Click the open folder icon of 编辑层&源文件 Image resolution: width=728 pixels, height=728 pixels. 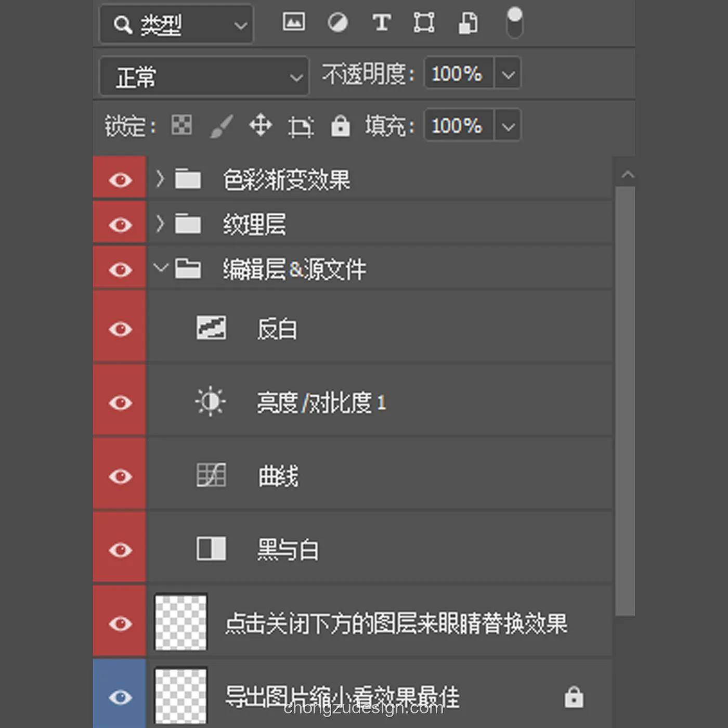click(x=188, y=268)
